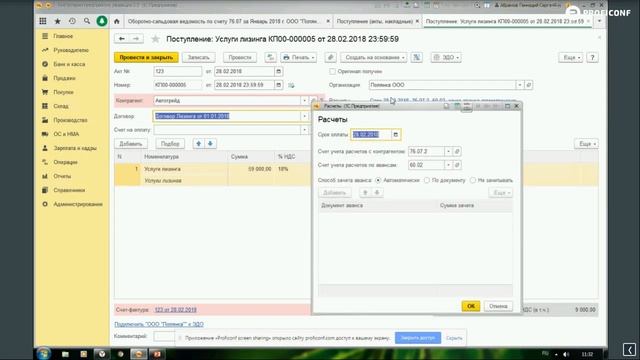Viewport: 640px width, 360px height.
Task: Click the Акт № field containing 123
Action: (x=178, y=71)
